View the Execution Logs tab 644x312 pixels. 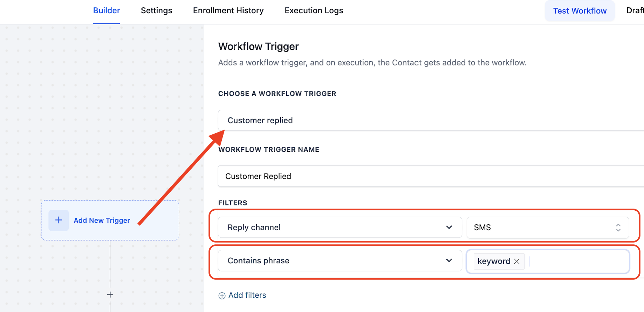(x=314, y=11)
